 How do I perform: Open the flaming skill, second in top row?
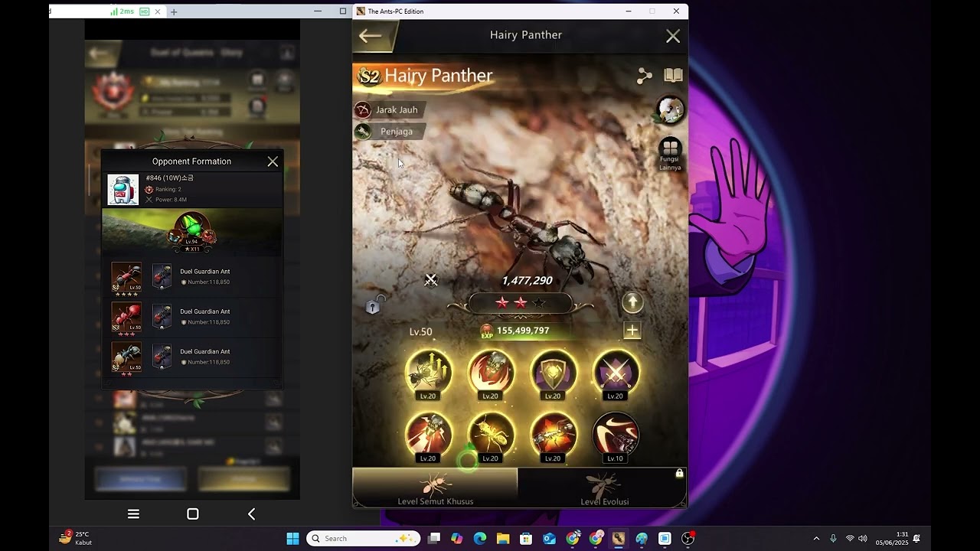coord(491,374)
